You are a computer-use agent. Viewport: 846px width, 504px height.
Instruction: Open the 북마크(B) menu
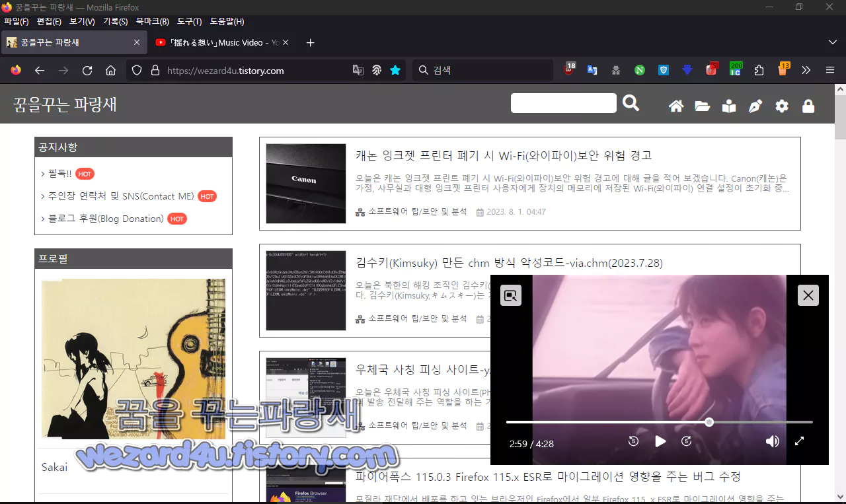pos(152,22)
